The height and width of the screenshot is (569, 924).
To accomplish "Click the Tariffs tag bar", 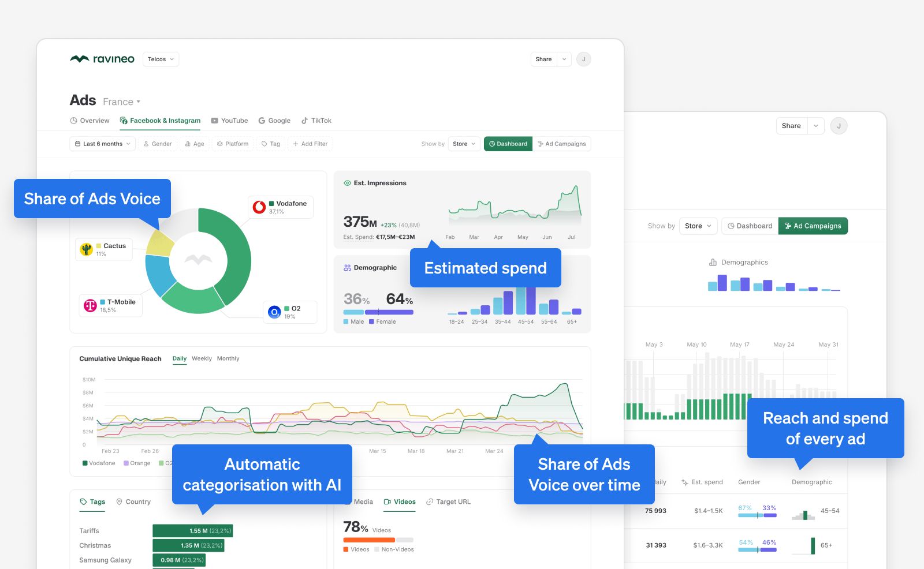I will pyautogui.click(x=192, y=531).
